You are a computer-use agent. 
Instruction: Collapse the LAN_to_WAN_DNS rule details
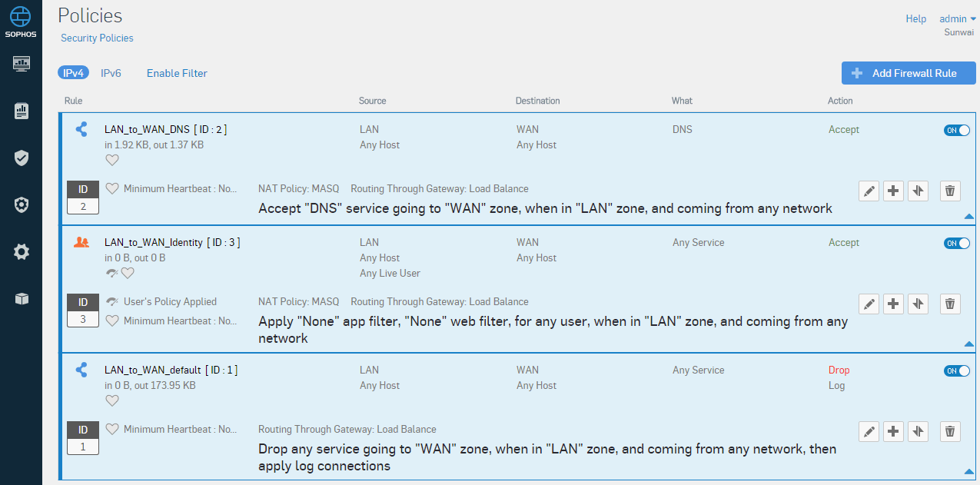[968, 218]
